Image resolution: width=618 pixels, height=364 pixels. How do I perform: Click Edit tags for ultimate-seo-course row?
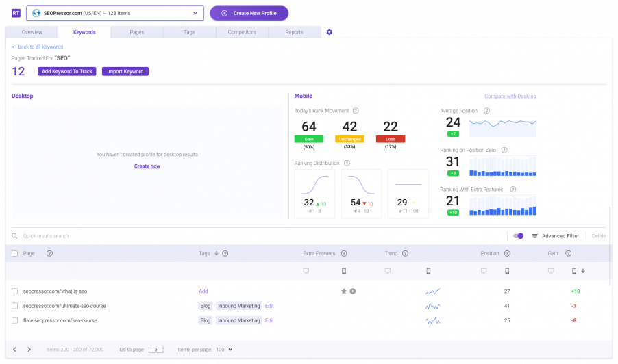point(269,306)
